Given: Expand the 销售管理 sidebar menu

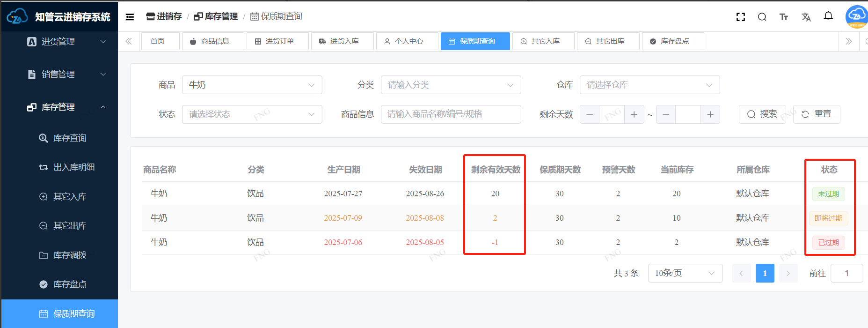Looking at the screenshot, I should coord(66,75).
